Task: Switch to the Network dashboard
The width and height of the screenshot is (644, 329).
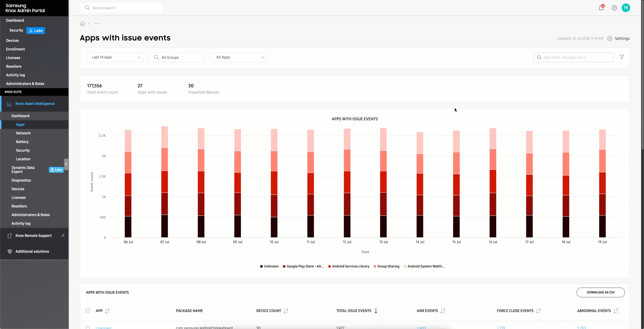Action: coord(23,133)
